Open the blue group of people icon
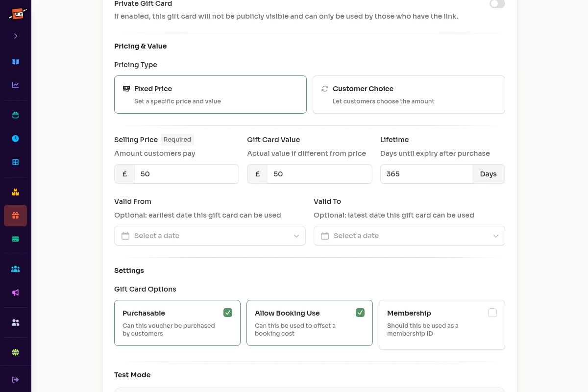The height and width of the screenshot is (392, 588). pos(16,269)
